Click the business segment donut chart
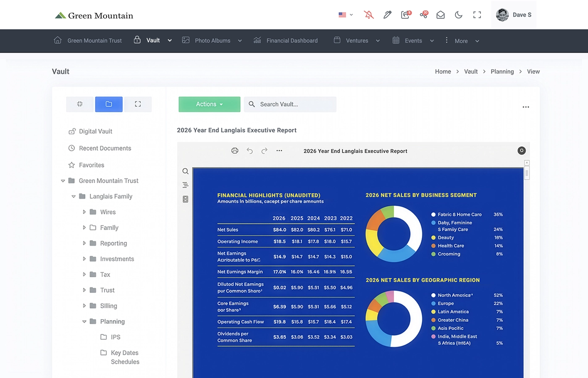This screenshot has height=378, width=588. (394, 234)
